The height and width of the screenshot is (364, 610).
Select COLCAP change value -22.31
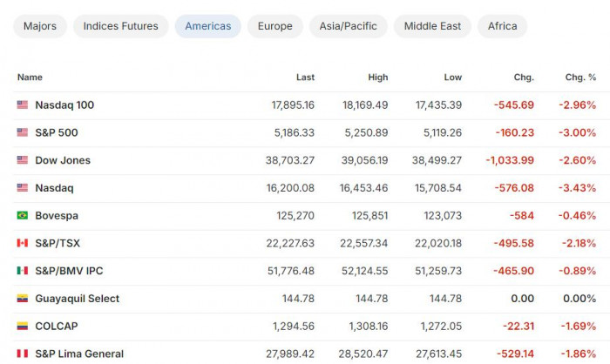tap(518, 326)
